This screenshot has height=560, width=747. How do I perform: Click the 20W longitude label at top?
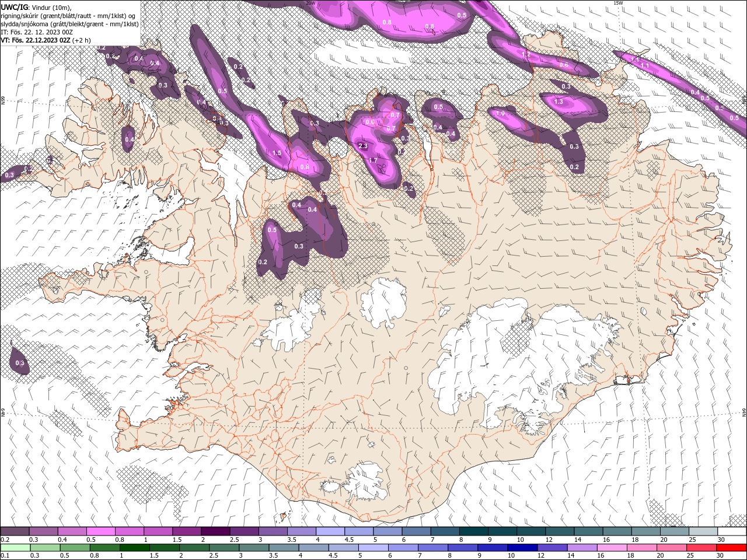[310, 3]
